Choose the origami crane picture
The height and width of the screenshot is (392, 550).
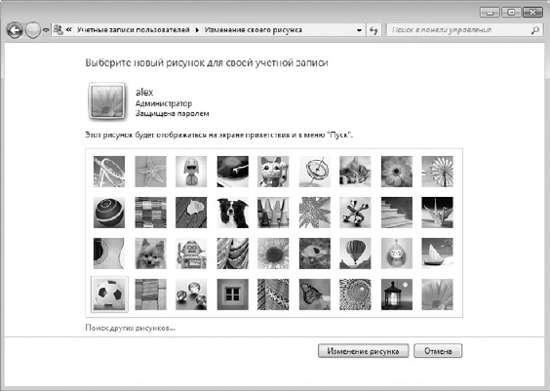click(x=438, y=213)
